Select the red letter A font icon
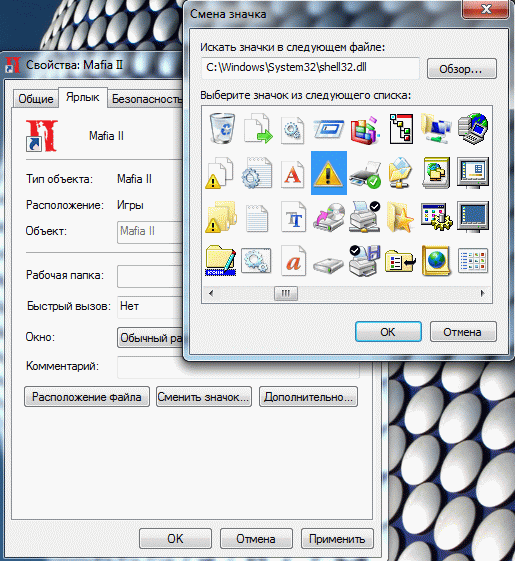The width and height of the screenshot is (515, 561). 293,174
